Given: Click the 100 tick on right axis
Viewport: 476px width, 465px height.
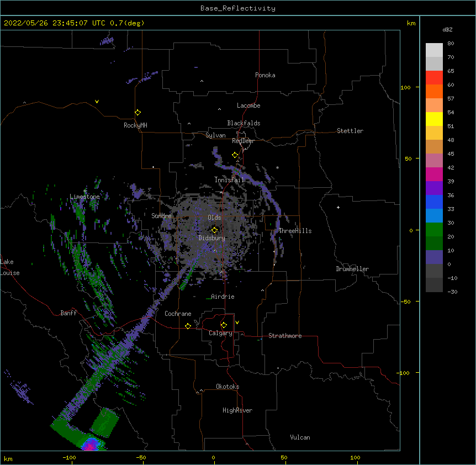Looking at the screenshot, I should 405,87.
